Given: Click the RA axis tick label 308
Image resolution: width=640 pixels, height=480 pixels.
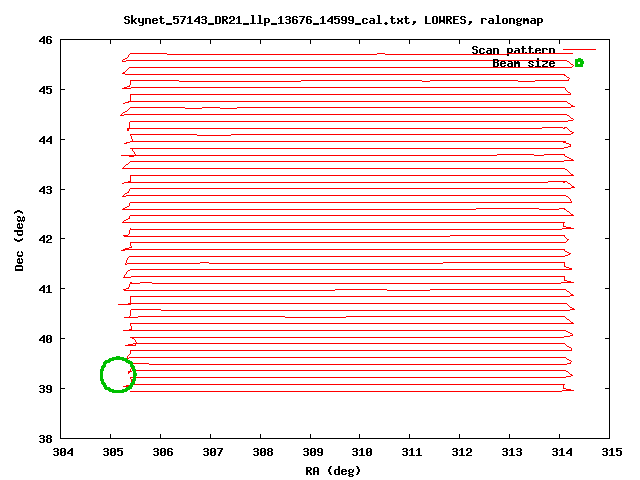Looking at the screenshot, I should point(262,452).
